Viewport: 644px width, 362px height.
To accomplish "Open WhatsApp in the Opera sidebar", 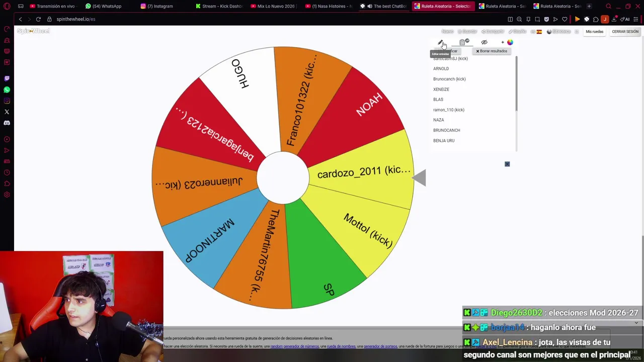I will click(x=7, y=89).
